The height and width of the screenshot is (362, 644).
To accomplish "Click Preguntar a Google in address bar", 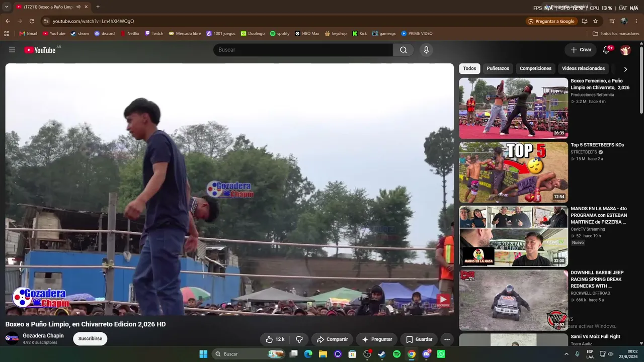I will click(551, 21).
